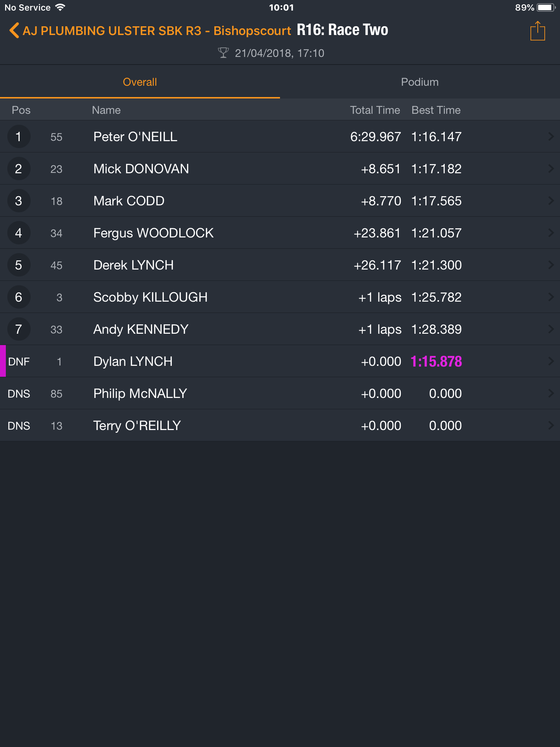560x747 pixels.
Task: Expand Terry O'REILLY row chevron
Action: point(551,425)
